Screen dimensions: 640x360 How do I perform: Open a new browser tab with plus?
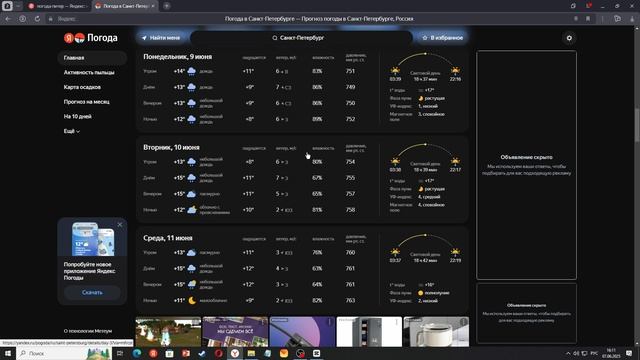167,6
